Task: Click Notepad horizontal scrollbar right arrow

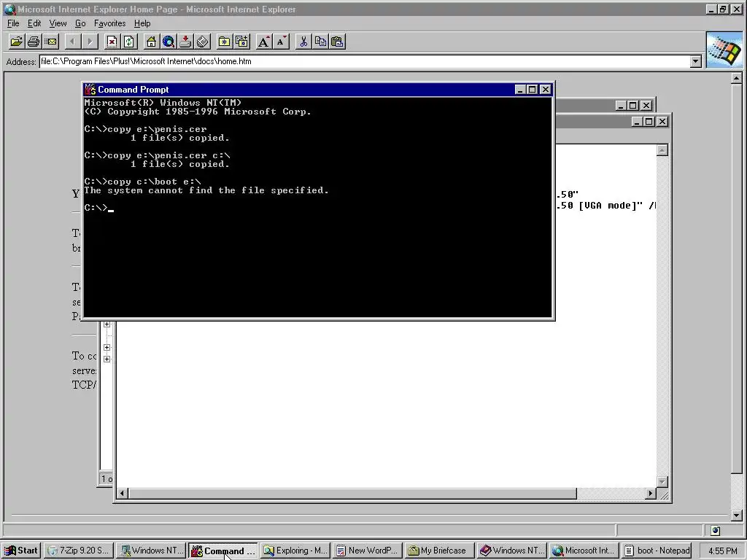Action: coord(651,494)
